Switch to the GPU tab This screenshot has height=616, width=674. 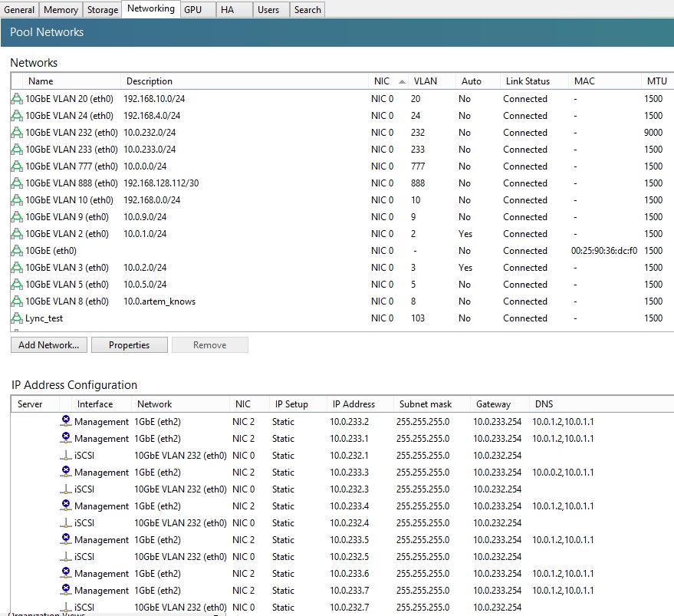pos(196,9)
